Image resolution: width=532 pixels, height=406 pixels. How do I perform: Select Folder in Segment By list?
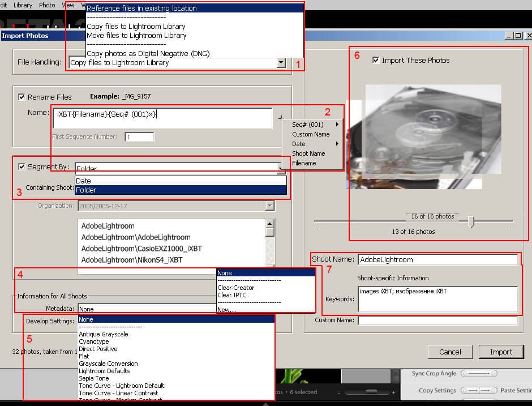tap(181, 190)
